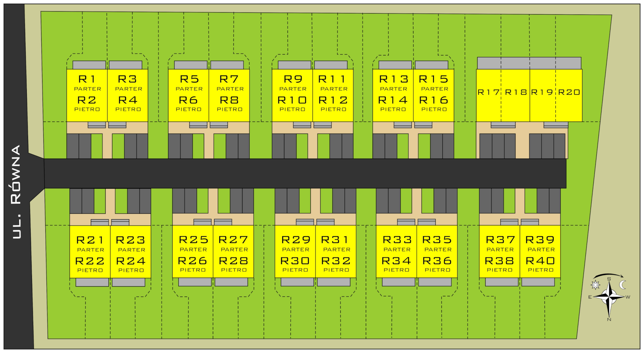Screen dimensions: 644x353
Task: Open apartment R13
Action: point(394,79)
